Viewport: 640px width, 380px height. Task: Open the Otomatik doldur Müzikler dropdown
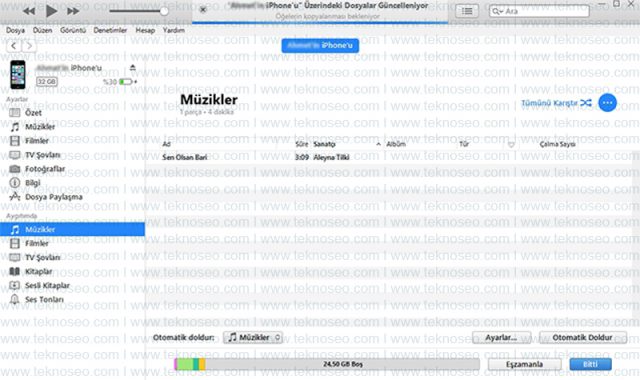tap(253, 338)
